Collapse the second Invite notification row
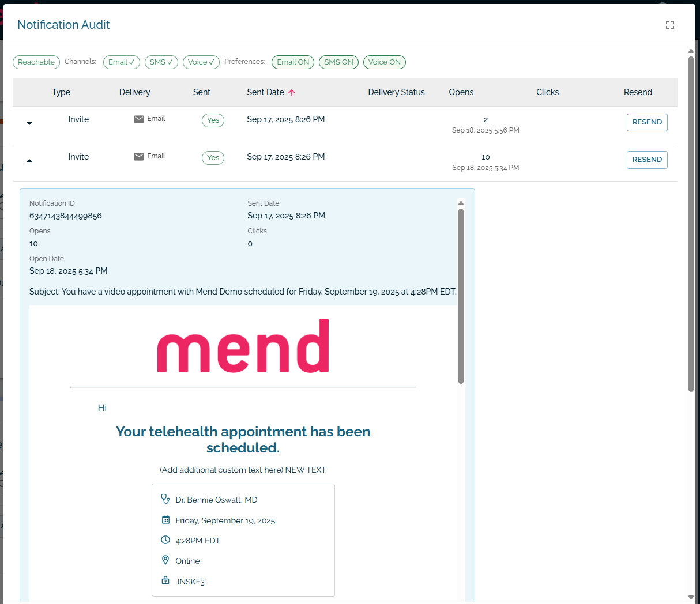This screenshot has height=604, width=700. 29,161
